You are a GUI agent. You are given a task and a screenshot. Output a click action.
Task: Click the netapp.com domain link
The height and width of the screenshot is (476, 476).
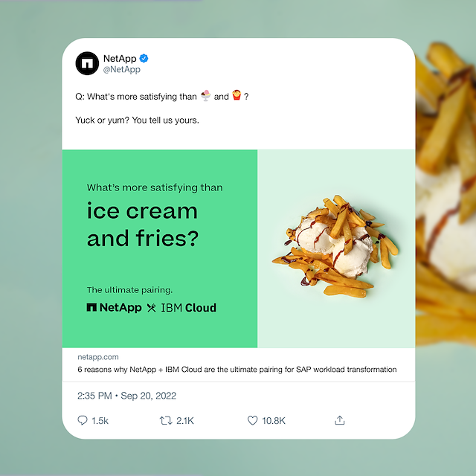coord(98,357)
